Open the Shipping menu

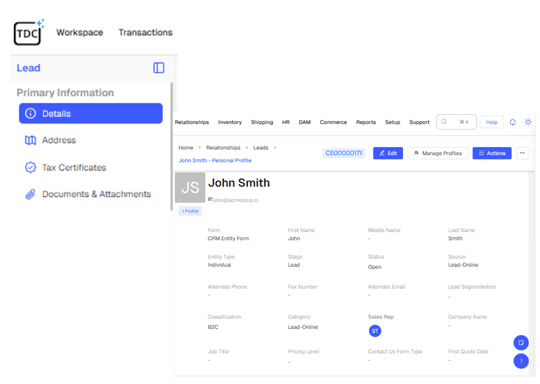pyautogui.click(x=262, y=122)
